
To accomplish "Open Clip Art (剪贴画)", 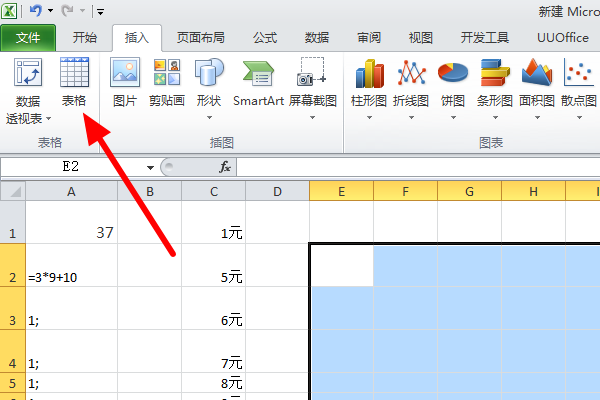I will [167, 82].
